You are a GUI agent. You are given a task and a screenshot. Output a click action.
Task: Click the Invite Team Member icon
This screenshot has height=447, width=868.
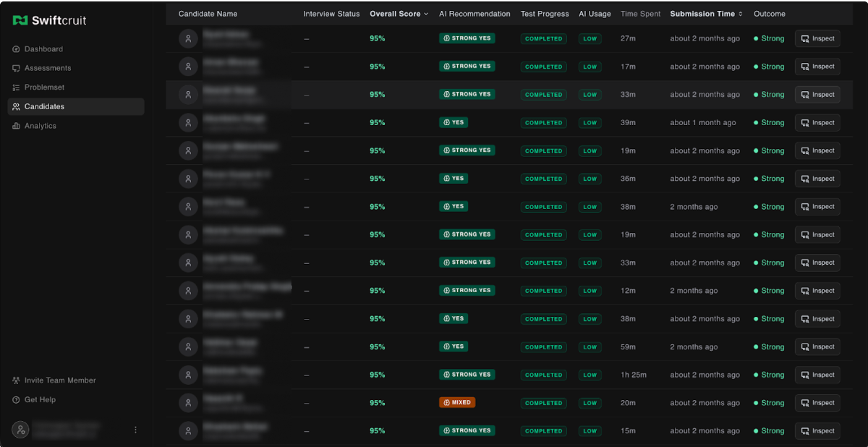coord(17,380)
